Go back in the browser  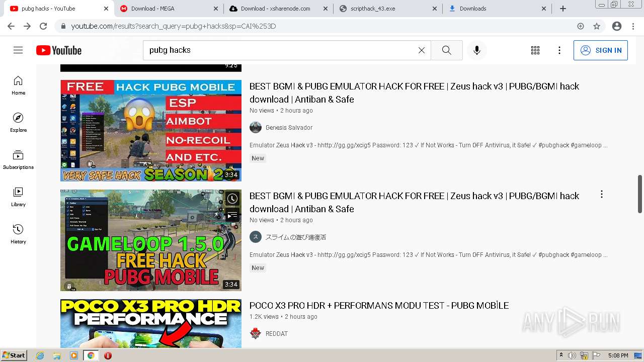point(11,26)
